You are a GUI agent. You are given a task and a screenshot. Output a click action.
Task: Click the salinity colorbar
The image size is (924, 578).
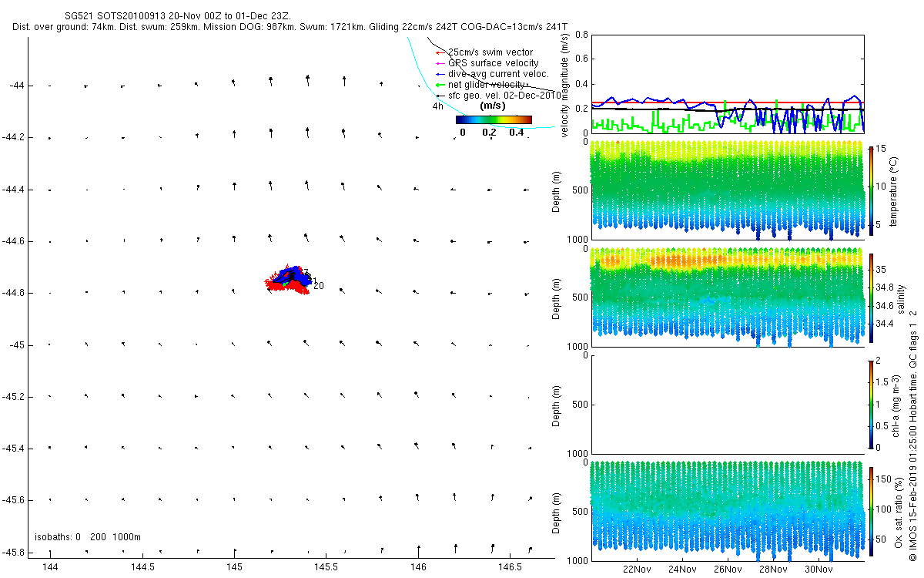click(x=871, y=295)
